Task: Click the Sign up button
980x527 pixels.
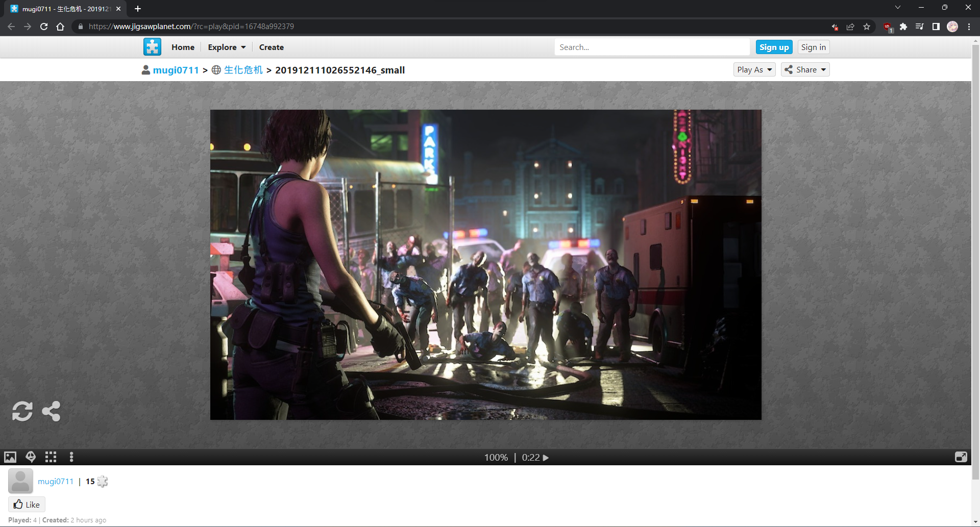Action: point(774,47)
